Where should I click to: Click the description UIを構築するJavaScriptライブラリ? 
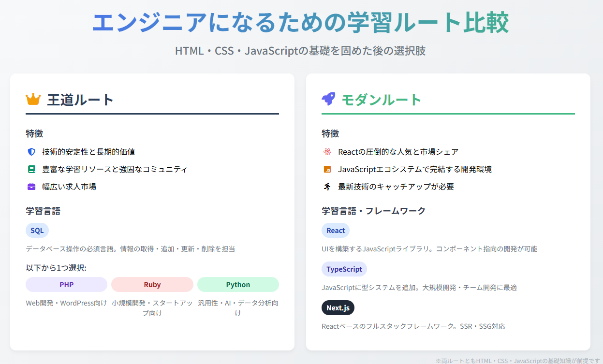click(x=429, y=249)
